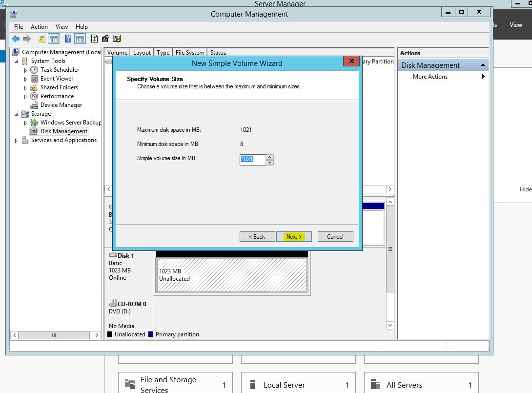The width and height of the screenshot is (532, 393).
Task: Go back with the Back button
Action: tap(257, 237)
